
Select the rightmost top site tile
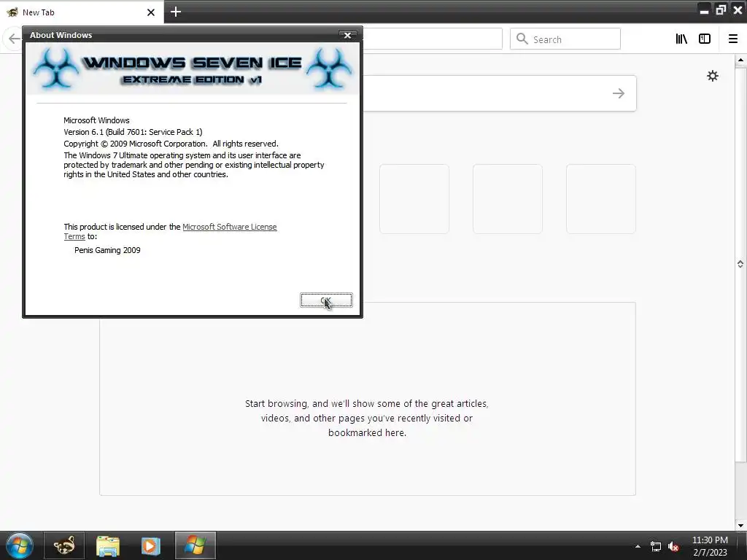point(601,199)
